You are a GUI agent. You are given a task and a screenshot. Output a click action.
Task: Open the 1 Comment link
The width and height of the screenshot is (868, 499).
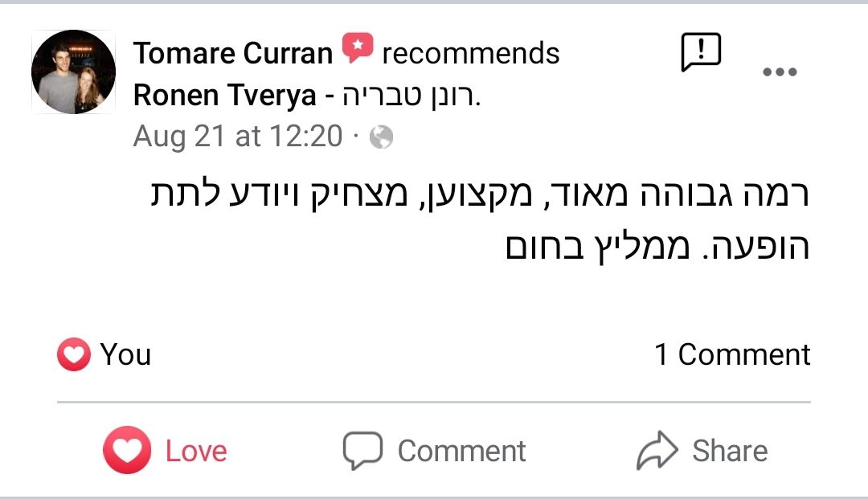[732, 354]
